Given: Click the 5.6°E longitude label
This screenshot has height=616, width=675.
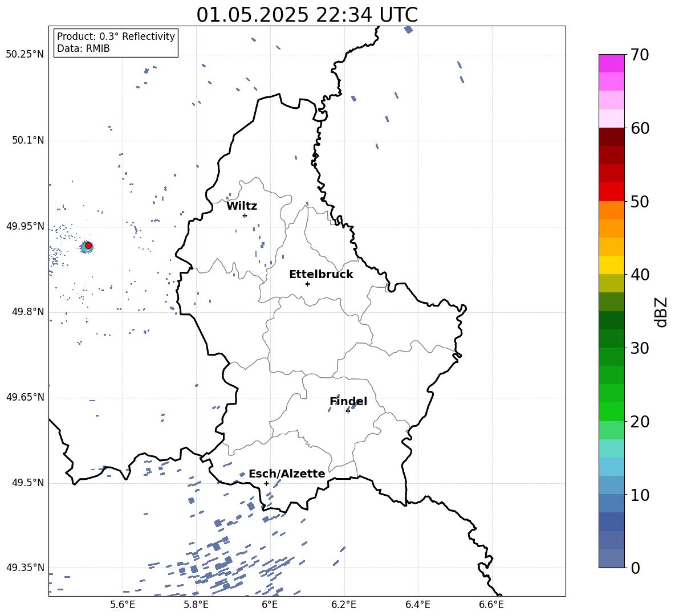Looking at the screenshot, I should (123, 605).
